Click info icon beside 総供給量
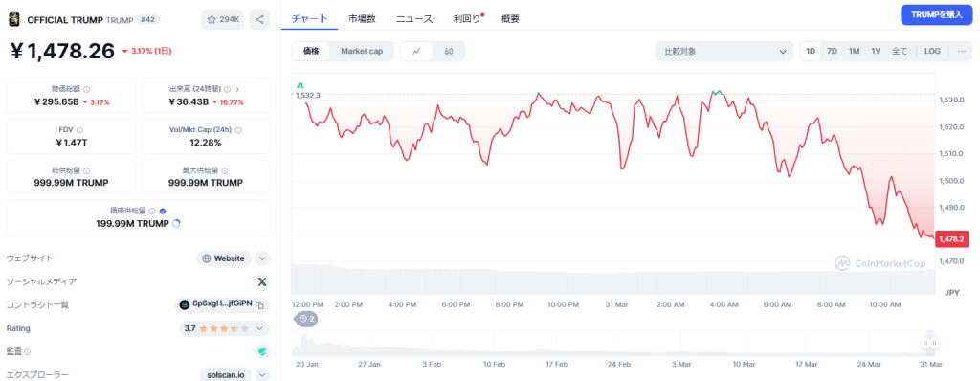The height and width of the screenshot is (381, 980). (86, 170)
